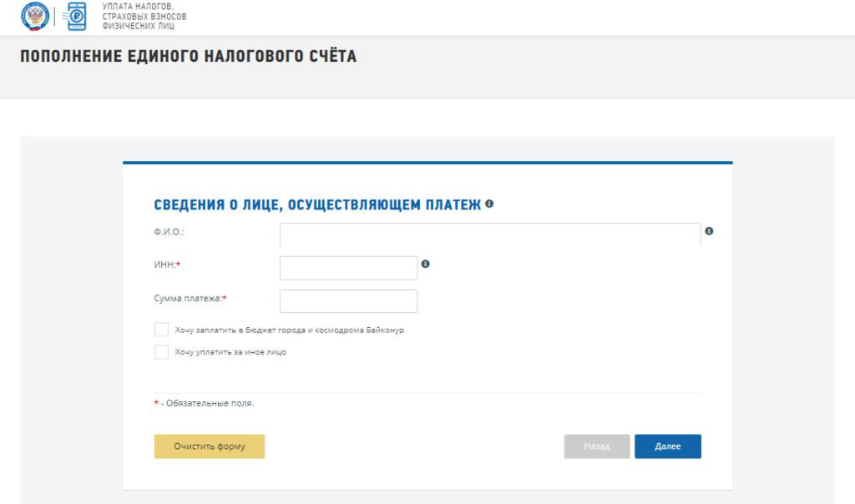855x504 pixels.
Task: Click the 'ИНН:' field label
Action: coord(167,265)
